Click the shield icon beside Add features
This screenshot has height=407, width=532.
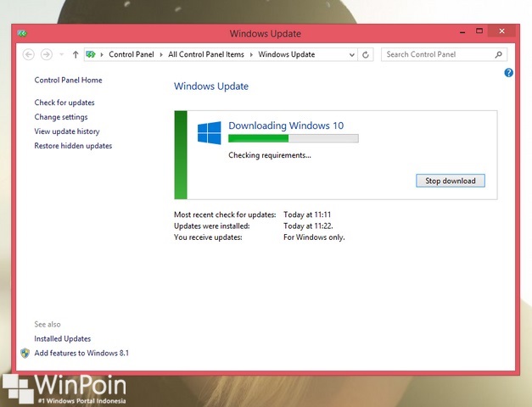(25, 353)
